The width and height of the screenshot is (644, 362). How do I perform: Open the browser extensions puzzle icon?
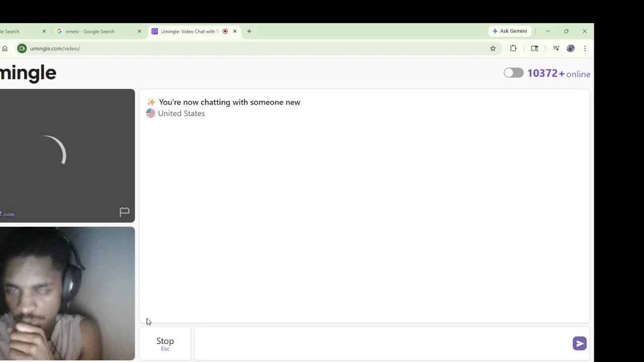point(513,48)
